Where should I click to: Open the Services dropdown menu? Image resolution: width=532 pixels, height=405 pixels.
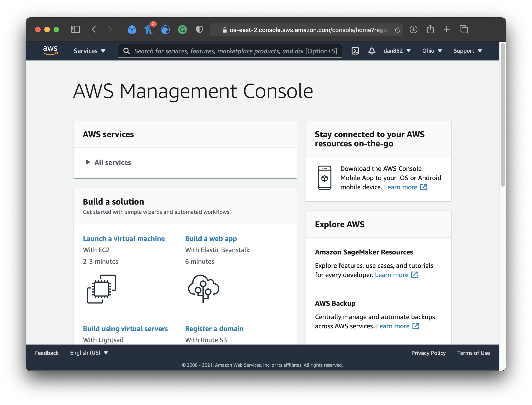click(90, 51)
